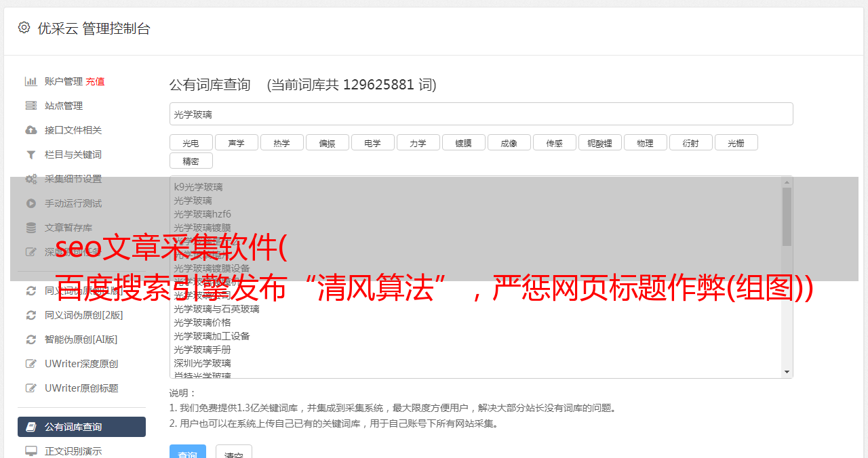Select the 衍射 tag button

point(690,142)
